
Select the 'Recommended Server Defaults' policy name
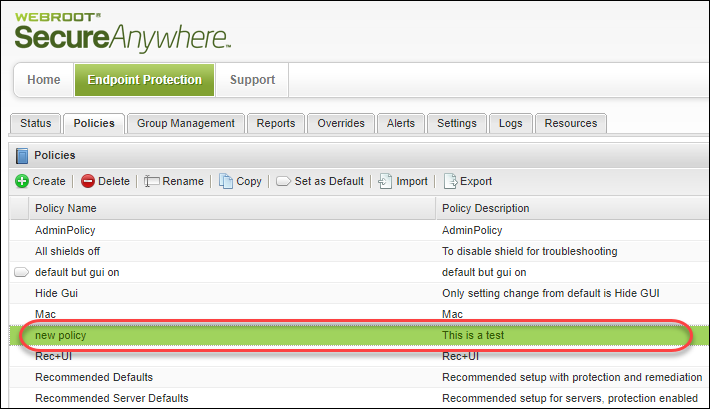(x=112, y=398)
